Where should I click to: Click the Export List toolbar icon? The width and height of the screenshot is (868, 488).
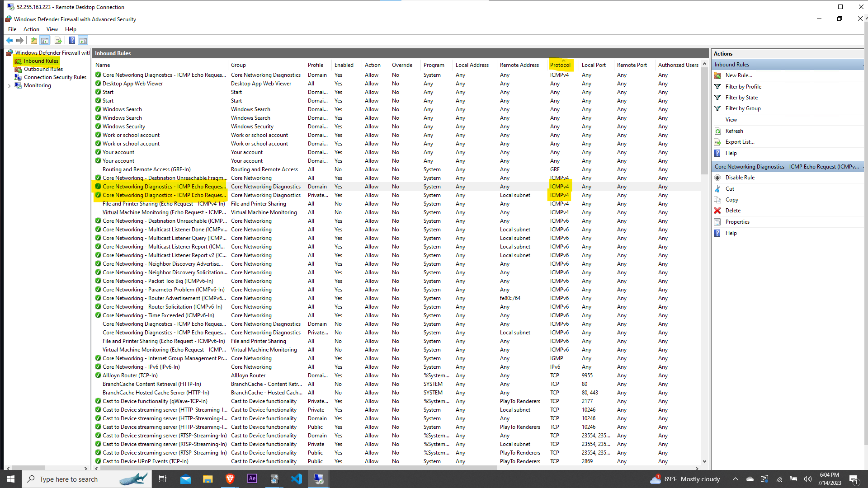(58, 41)
